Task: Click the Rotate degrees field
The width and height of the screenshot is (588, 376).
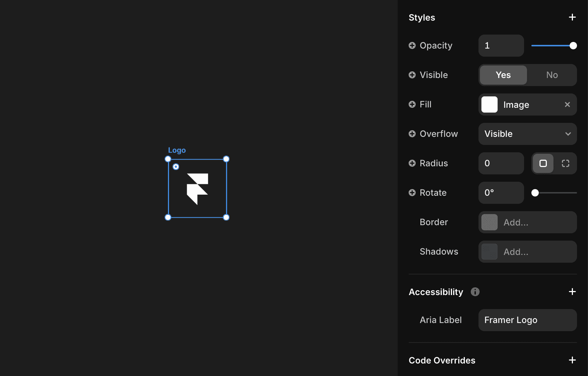Action: click(x=501, y=193)
